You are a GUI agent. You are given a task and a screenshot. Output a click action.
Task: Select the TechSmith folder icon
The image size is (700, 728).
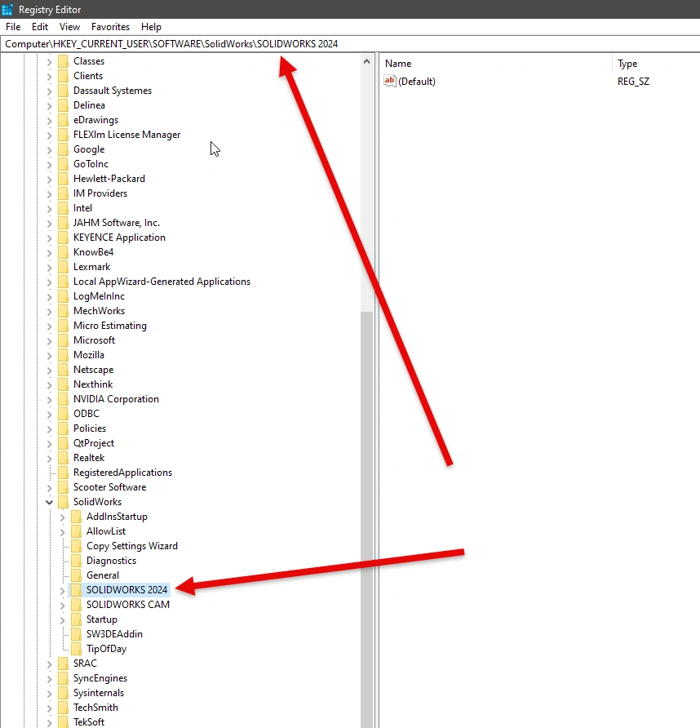point(63,708)
